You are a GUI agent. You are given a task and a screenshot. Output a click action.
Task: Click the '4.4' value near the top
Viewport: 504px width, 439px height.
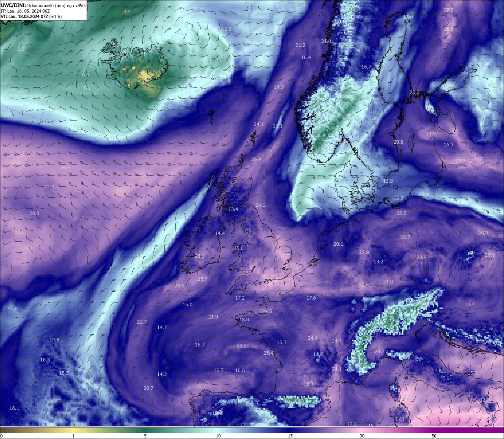[x=127, y=12]
